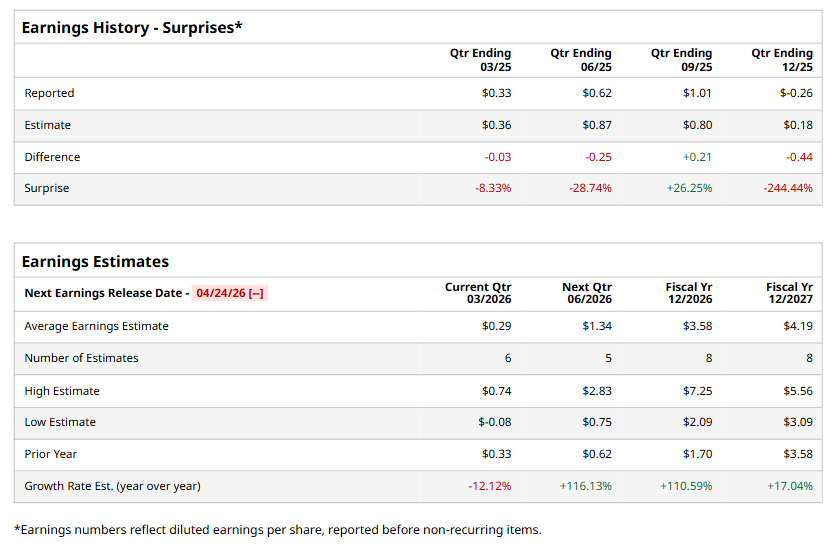
Task: Click the $7.25 High Estimate value
Action: [697, 391]
